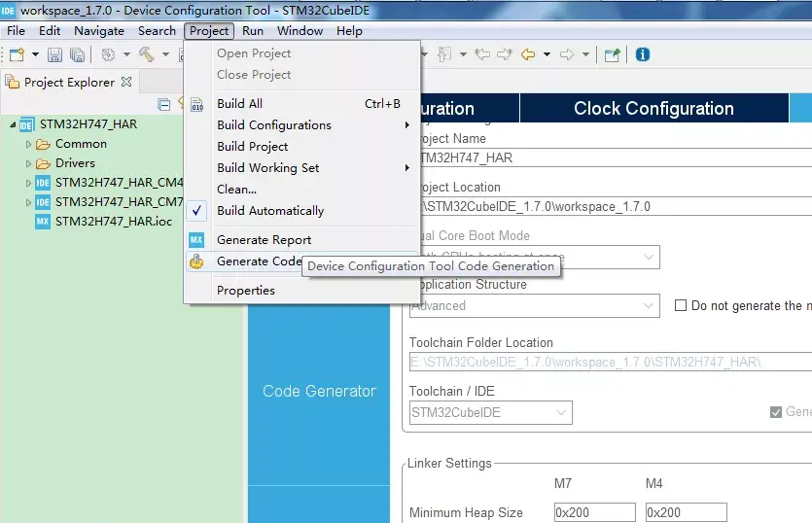812x523 pixels.
Task: Click the STM32H747_HAR_CM4 IDE icon
Action: (x=43, y=183)
